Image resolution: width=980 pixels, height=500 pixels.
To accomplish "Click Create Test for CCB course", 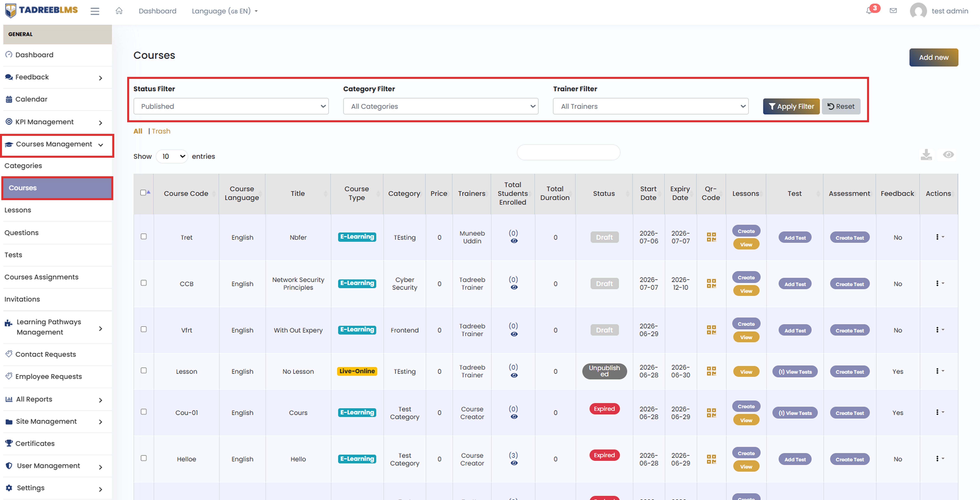I will coord(850,284).
